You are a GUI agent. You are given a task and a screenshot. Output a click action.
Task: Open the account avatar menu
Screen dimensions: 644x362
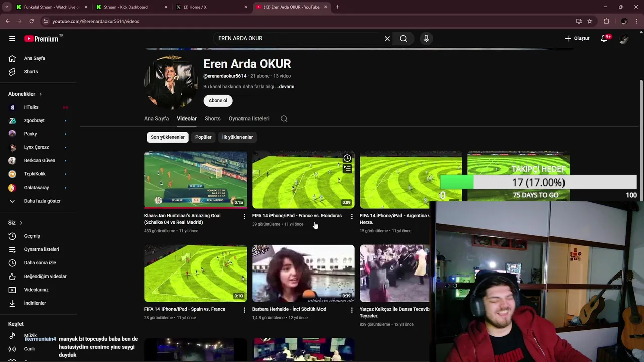click(624, 38)
